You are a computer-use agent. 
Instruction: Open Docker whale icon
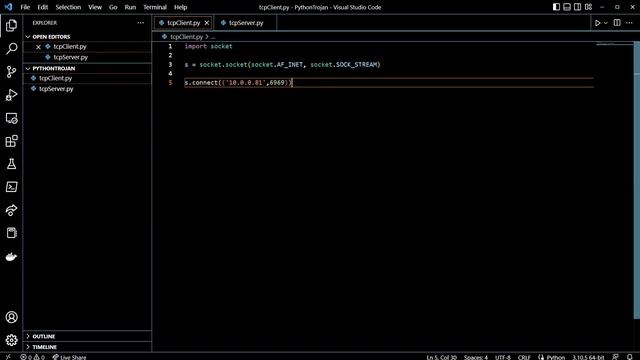pyautogui.click(x=11, y=256)
